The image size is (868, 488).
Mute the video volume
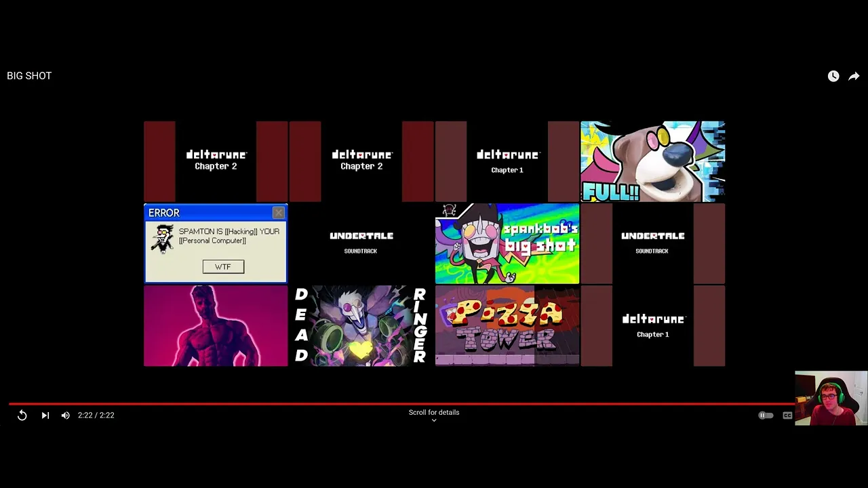click(x=66, y=415)
